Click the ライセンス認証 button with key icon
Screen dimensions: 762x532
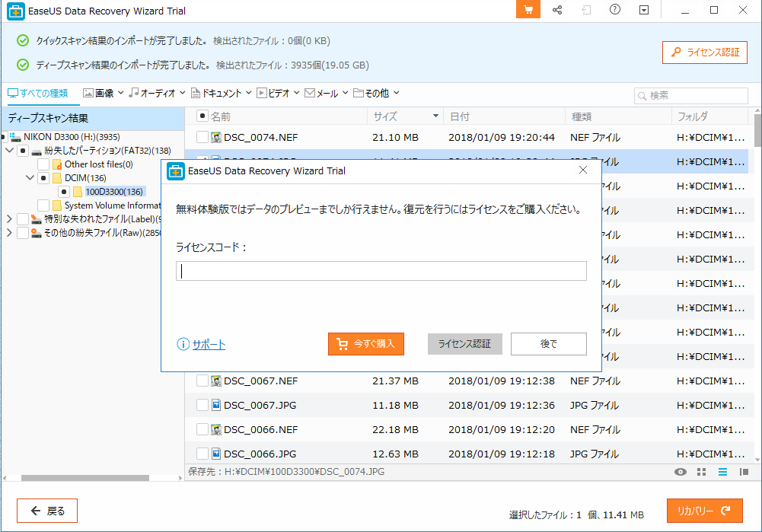click(x=705, y=53)
